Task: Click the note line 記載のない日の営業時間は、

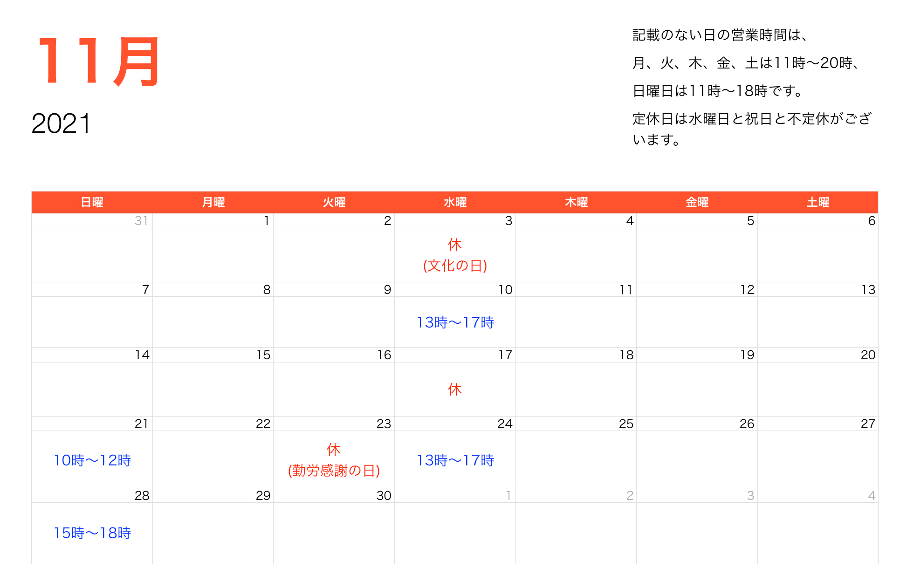Action: 720,35
